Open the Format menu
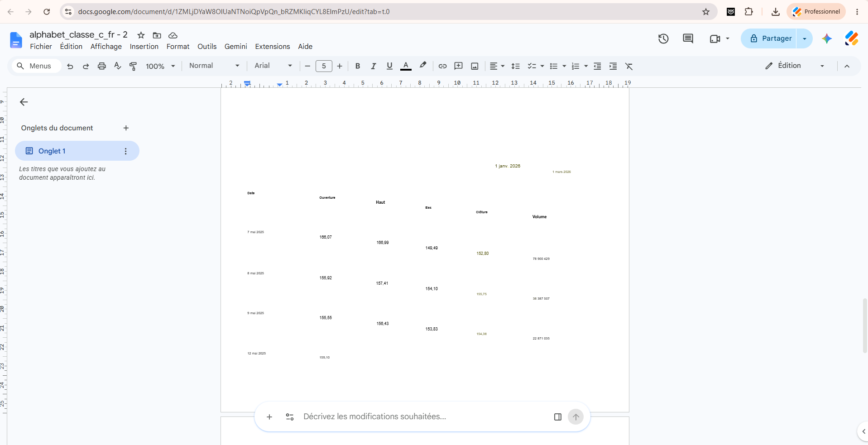 [x=178, y=47]
